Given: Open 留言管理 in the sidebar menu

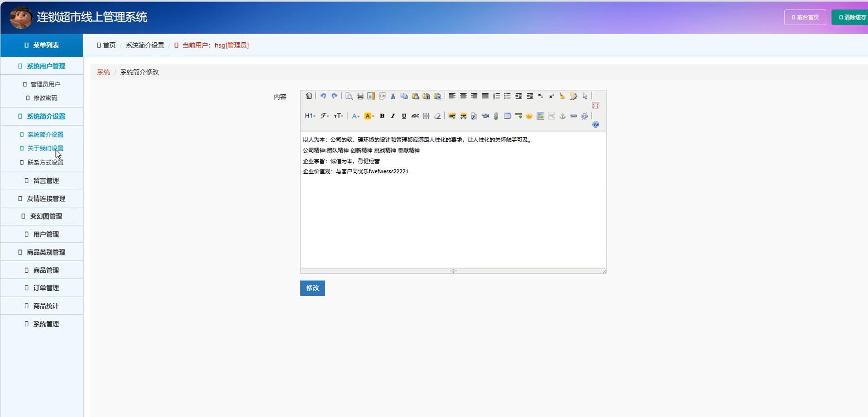Looking at the screenshot, I should pyautogui.click(x=46, y=181).
